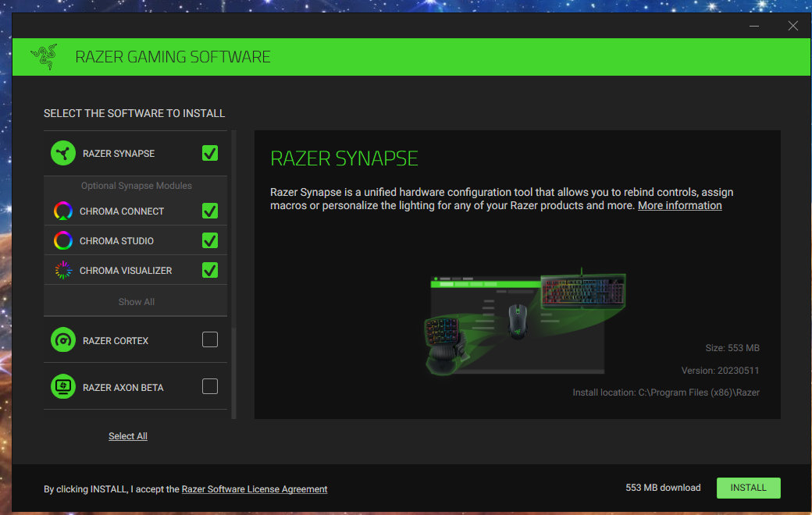
Task: Click the 553 MB download text
Action: [663, 488]
